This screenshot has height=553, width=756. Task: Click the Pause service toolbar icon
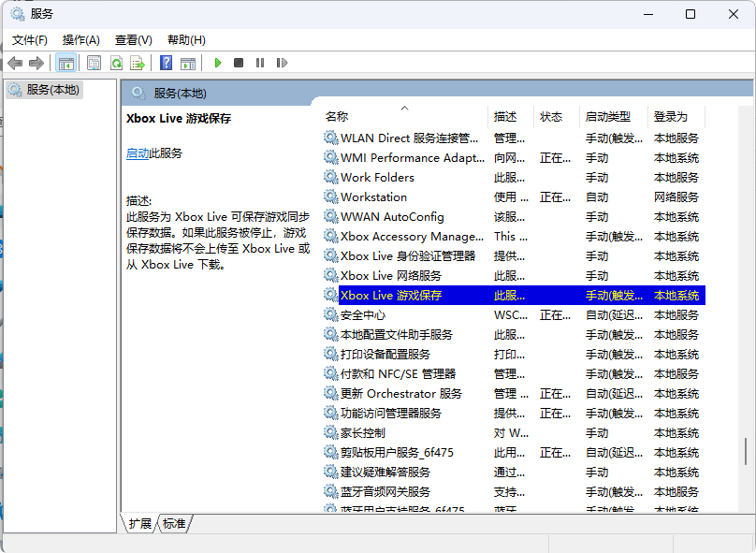click(259, 63)
